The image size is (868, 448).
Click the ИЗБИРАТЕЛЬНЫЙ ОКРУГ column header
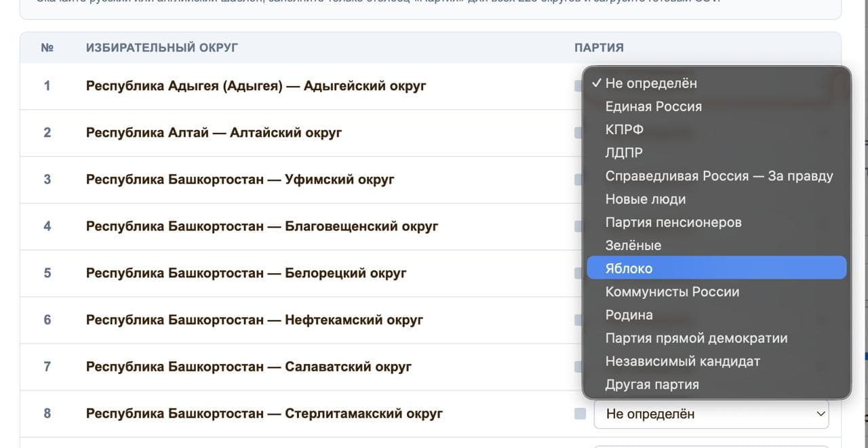point(162,47)
